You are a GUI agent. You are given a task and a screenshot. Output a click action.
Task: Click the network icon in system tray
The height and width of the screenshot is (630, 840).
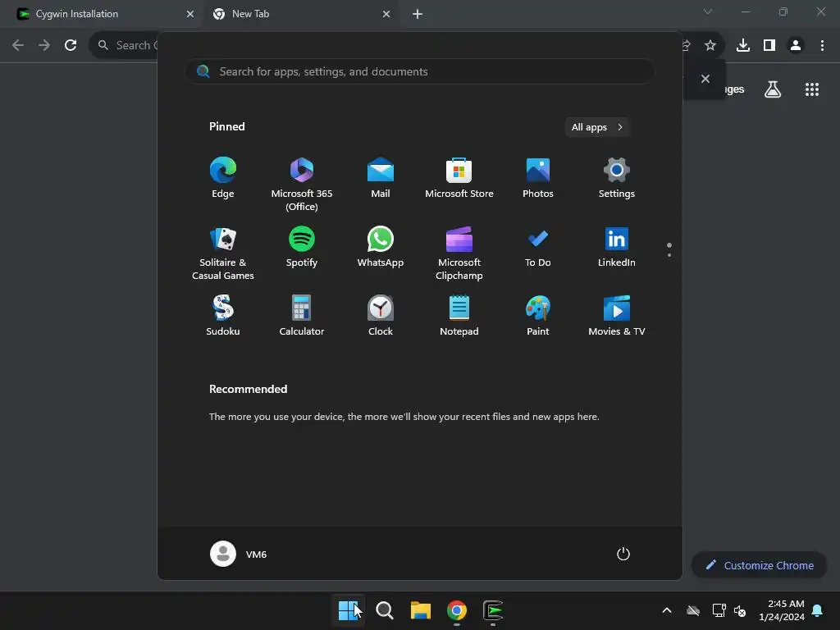pos(719,610)
